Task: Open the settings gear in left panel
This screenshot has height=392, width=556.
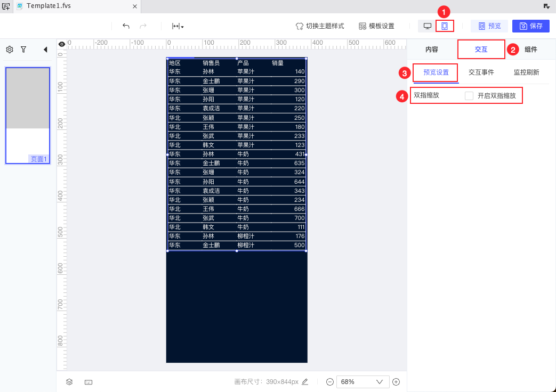Action: (10, 50)
